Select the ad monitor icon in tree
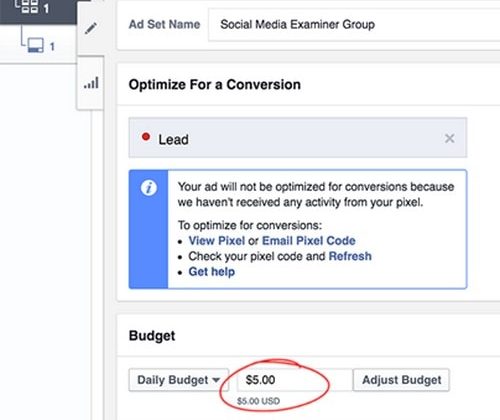 tap(35, 46)
